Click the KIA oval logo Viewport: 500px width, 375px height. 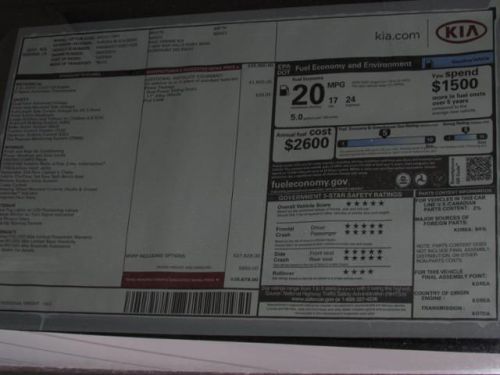[461, 33]
